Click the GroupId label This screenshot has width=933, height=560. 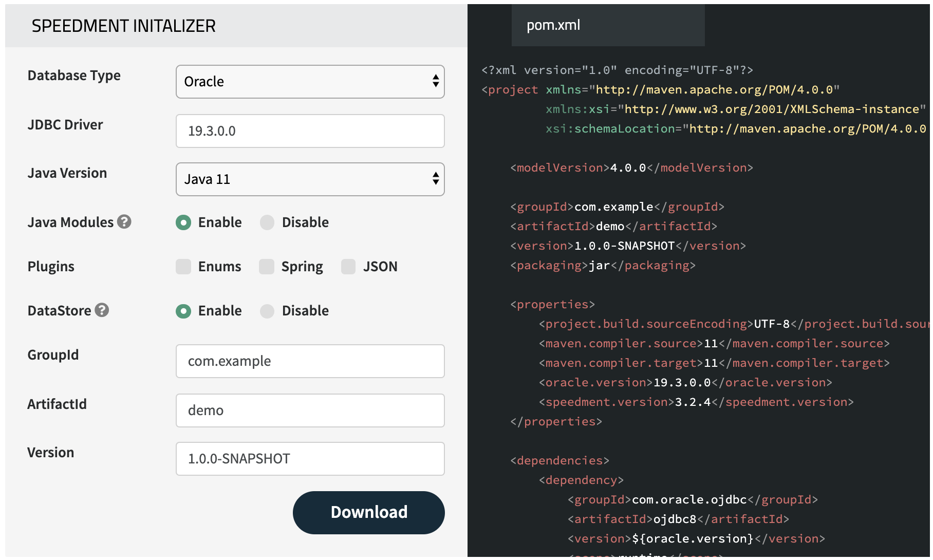[53, 355]
